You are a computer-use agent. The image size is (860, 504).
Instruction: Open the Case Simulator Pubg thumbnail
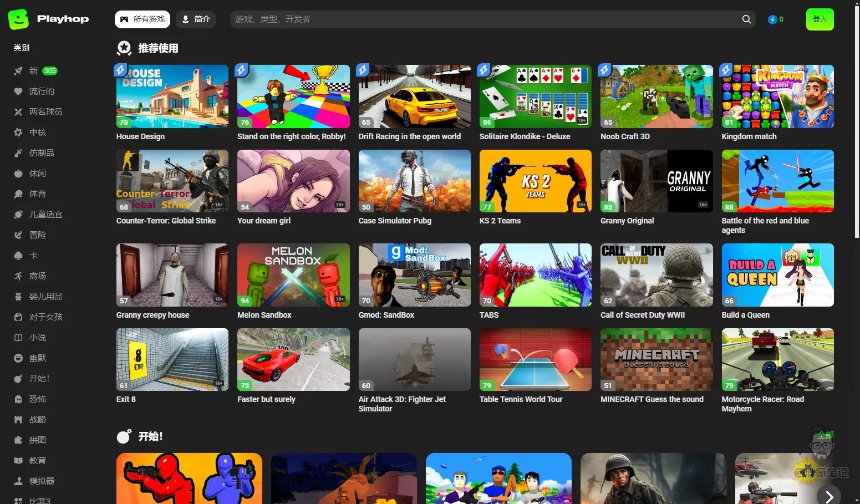pos(415,181)
